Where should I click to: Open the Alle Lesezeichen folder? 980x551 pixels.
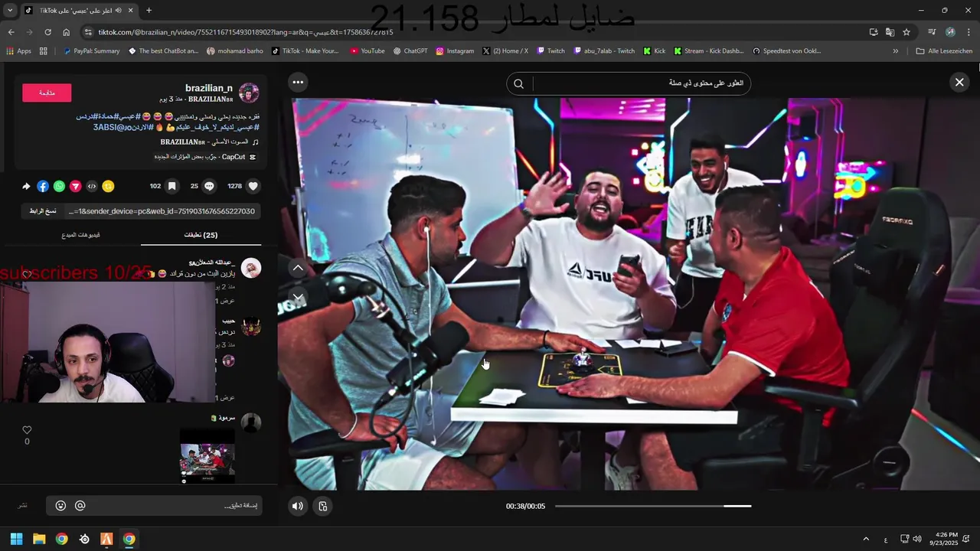[944, 51]
